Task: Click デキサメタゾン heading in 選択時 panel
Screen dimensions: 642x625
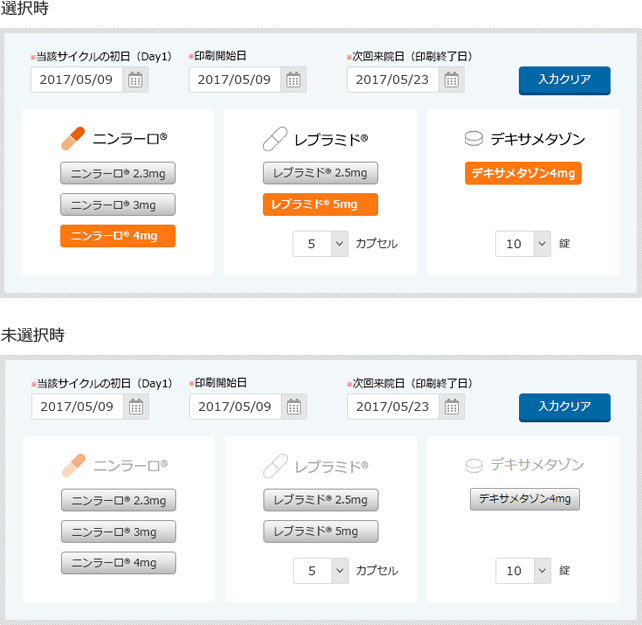Action: [x=538, y=139]
